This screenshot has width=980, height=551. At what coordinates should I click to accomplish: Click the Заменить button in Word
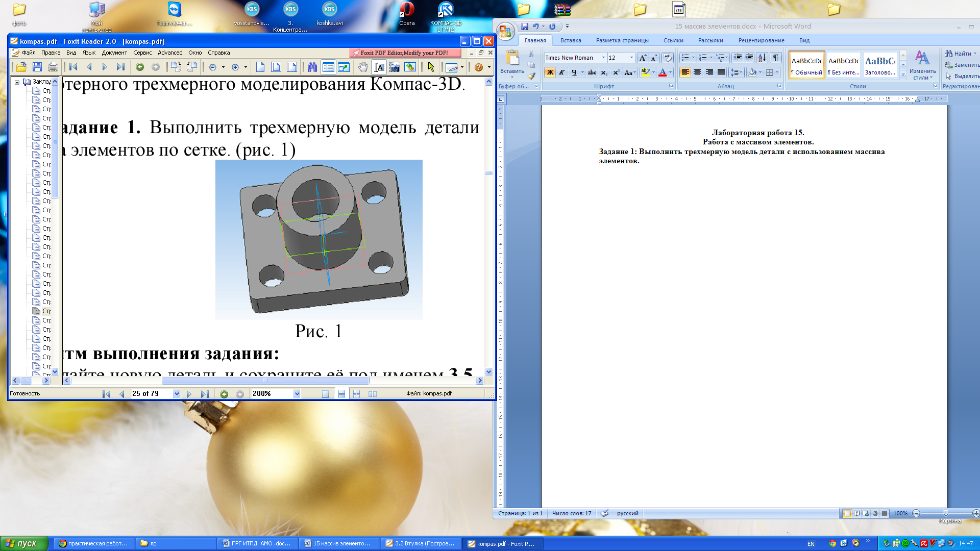point(962,65)
